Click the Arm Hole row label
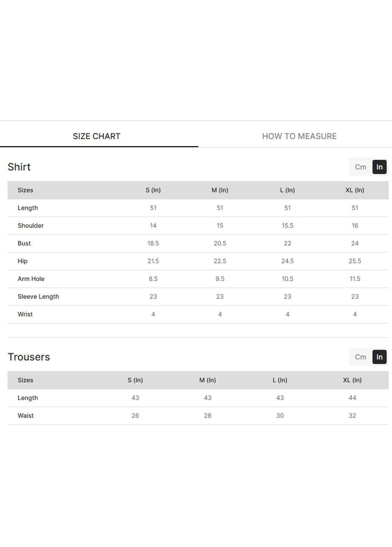The width and height of the screenshot is (392, 547). point(31,279)
